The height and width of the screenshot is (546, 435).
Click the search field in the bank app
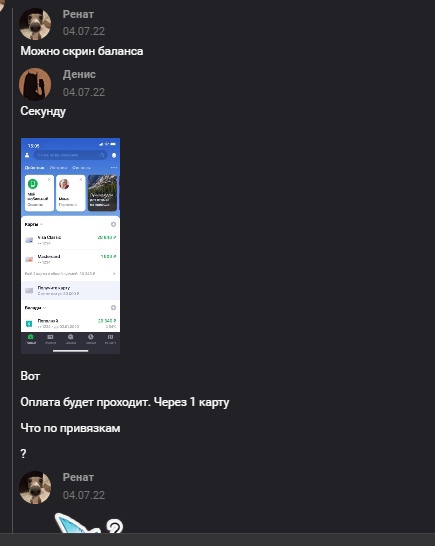coord(71,155)
